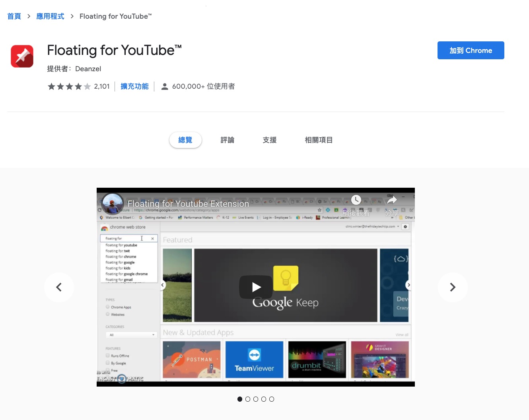Image resolution: width=529 pixels, height=420 pixels.
Task: Switch to the 總覽 tab
Action: pos(185,140)
